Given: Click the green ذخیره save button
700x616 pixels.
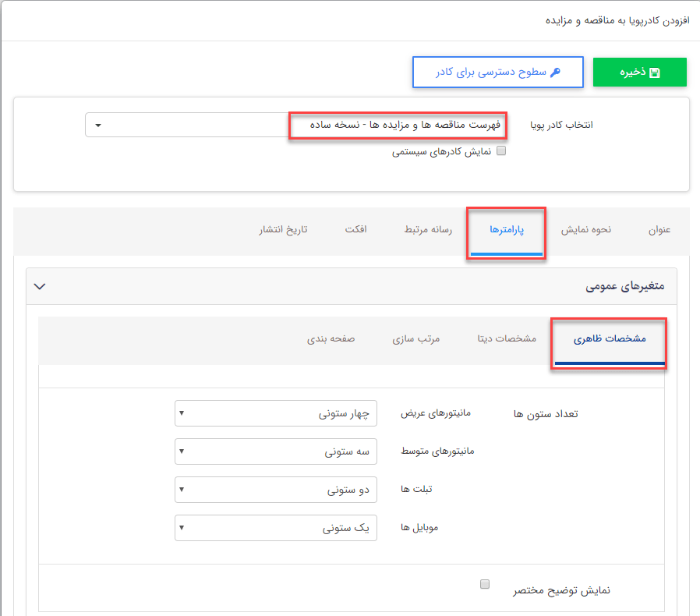Looking at the screenshot, I should coord(639,72).
